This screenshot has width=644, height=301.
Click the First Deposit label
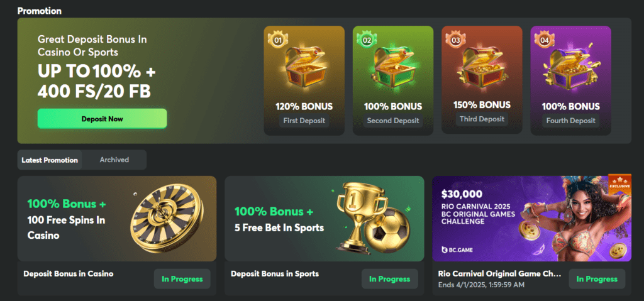(x=304, y=120)
